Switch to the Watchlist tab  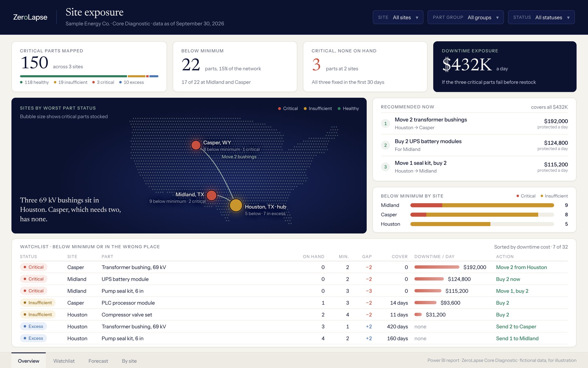click(x=64, y=361)
